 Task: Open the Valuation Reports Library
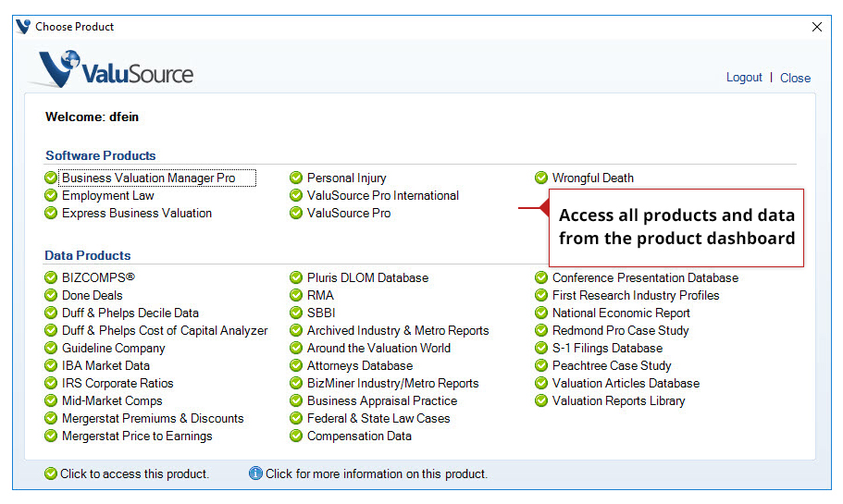(618, 400)
